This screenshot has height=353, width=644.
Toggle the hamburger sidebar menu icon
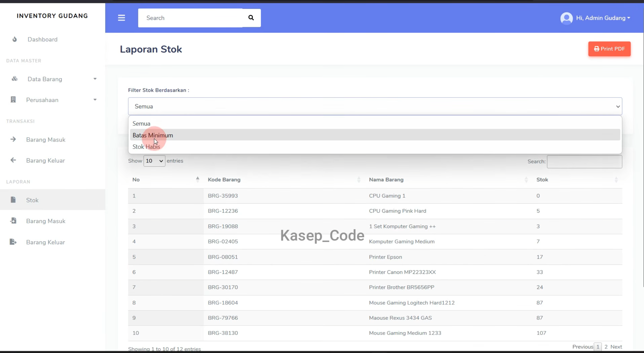click(121, 18)
